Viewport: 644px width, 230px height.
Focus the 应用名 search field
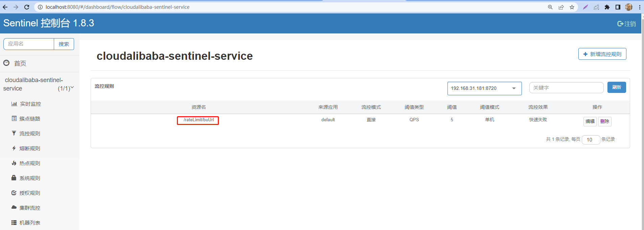pos(29,44)
